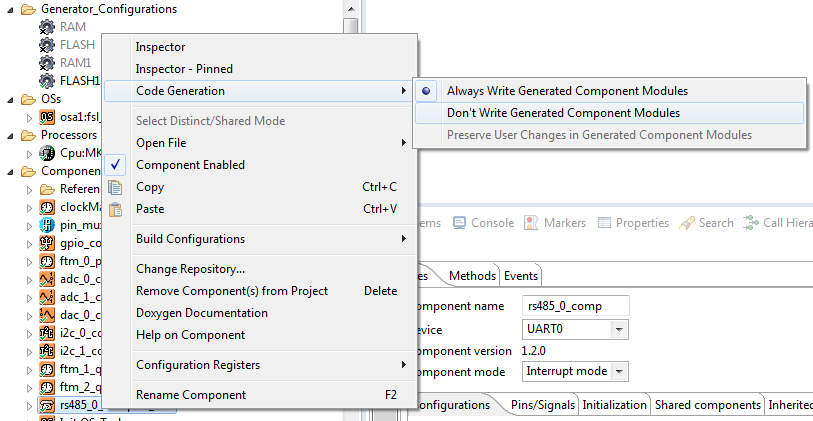Click the dac_0 component waveform icon
The height and width of the screenshot is (421, 813).
[x=47, y=315]
